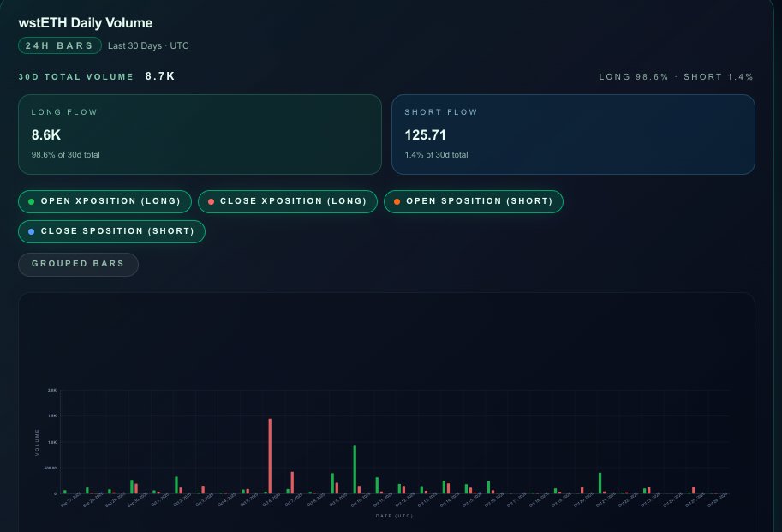Click the blue dot of Close sPosition legend
Screen dimensions: 782x532
coord(32,231)
